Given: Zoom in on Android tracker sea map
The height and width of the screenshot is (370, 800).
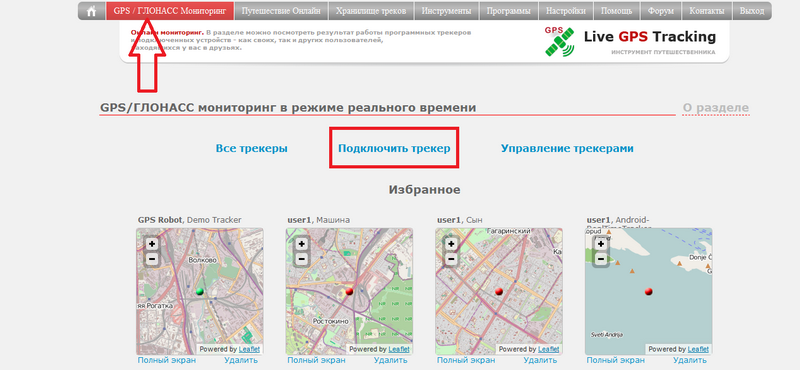Looking at the screenshot, I should click(601, 244).
